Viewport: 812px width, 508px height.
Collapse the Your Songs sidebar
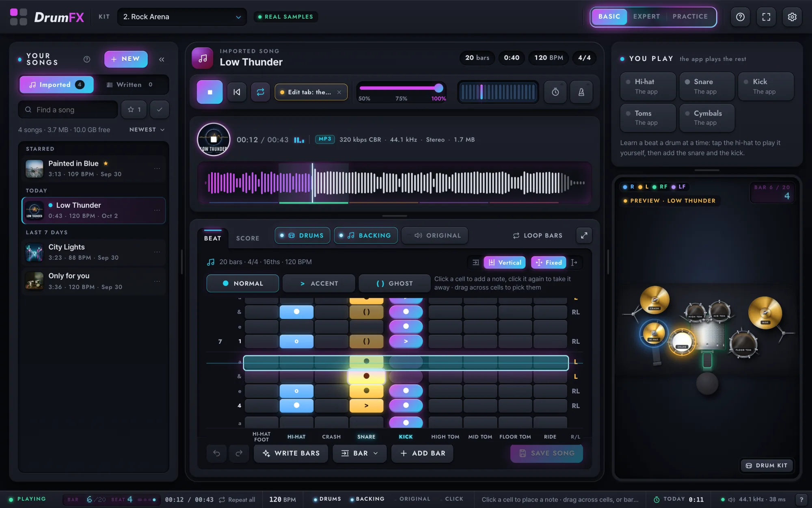[162, 59]
